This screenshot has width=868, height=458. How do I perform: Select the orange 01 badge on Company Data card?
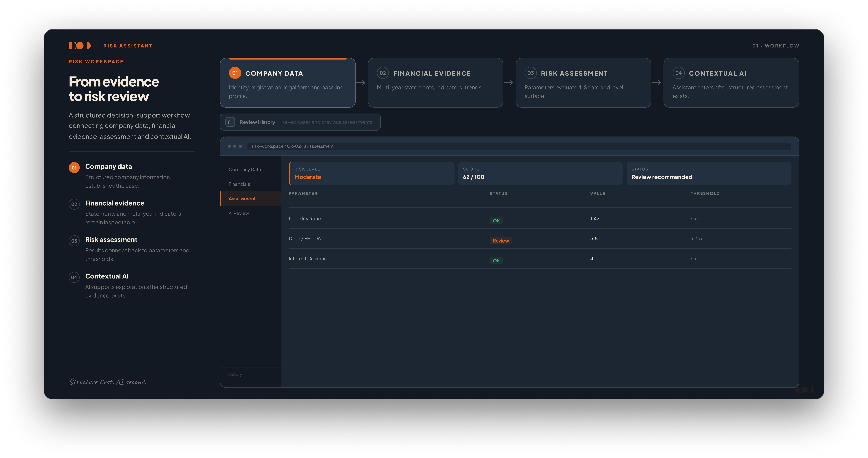click(x=235, y=73)
